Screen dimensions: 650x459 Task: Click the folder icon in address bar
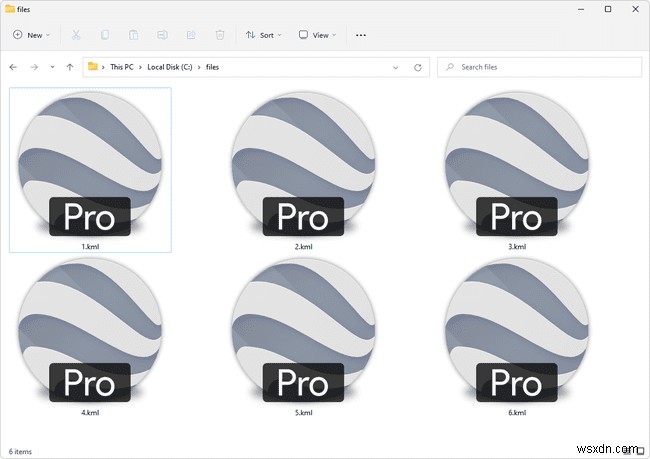tap(93, 66)
